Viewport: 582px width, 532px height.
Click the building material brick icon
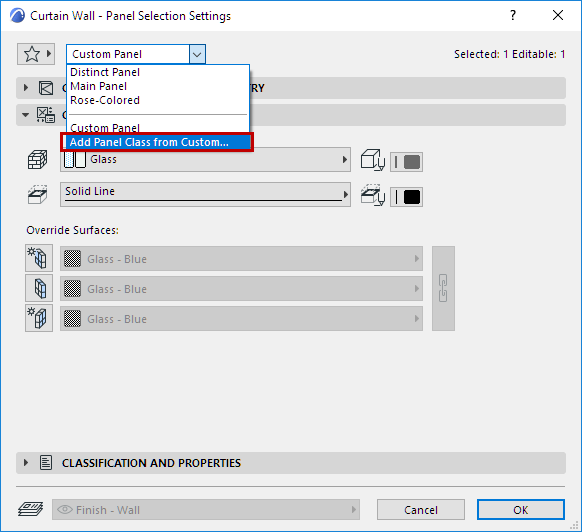[37, 160]
